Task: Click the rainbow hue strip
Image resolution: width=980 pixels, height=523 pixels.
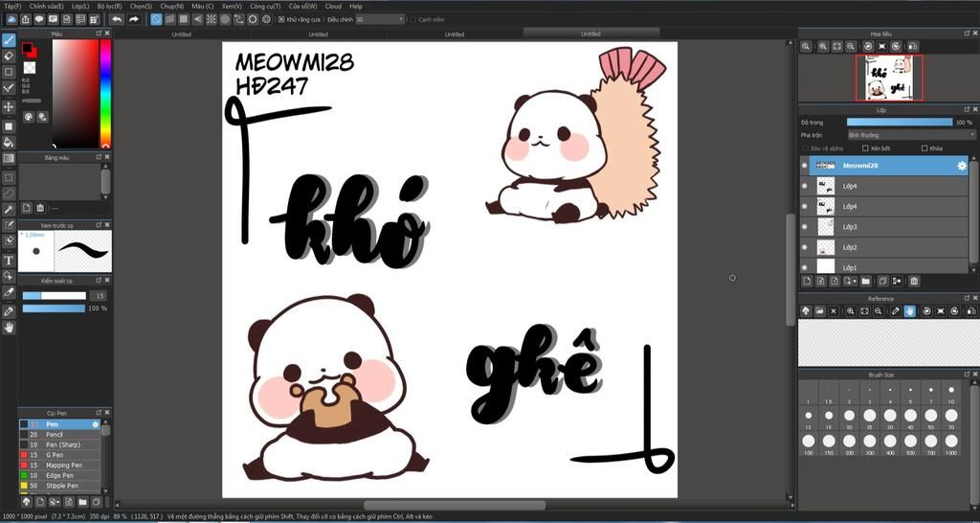Action: (105, 94)
